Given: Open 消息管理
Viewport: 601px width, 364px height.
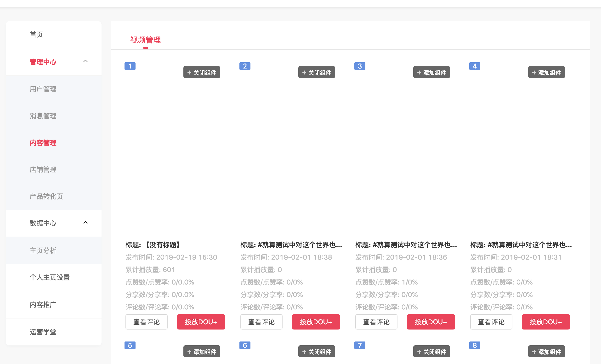Looking at the screenshot, I should (x=43, y=116).
